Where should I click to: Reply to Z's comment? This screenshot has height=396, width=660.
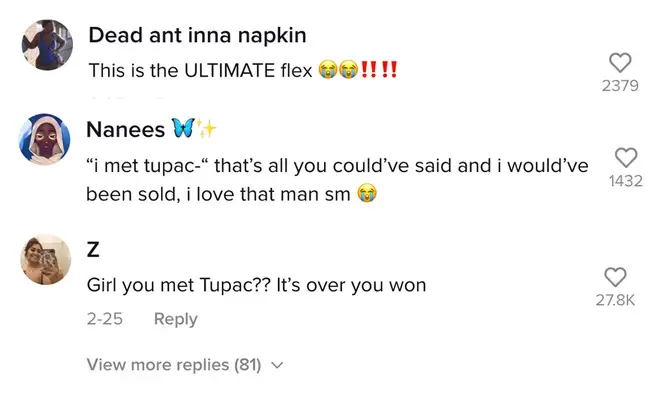tap(176, 319)
